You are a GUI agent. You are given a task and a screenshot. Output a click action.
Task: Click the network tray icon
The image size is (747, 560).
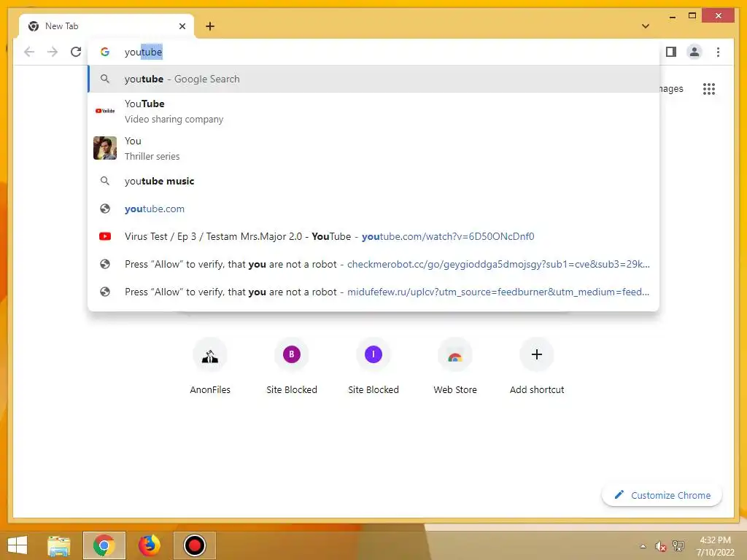click(678, 546)
